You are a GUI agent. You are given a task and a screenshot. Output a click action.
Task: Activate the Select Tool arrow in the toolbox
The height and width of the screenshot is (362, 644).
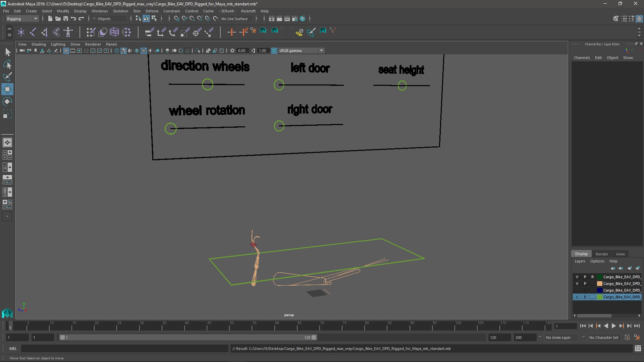click(x=7, y=52)
